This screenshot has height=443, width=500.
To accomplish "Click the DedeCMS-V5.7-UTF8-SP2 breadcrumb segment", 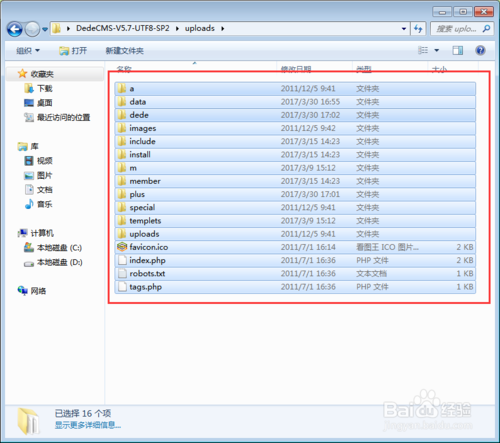I will (x=123, y=28).
